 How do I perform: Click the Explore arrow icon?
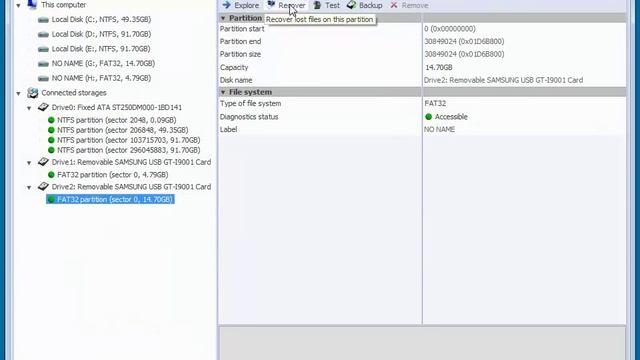coord(227,5)
